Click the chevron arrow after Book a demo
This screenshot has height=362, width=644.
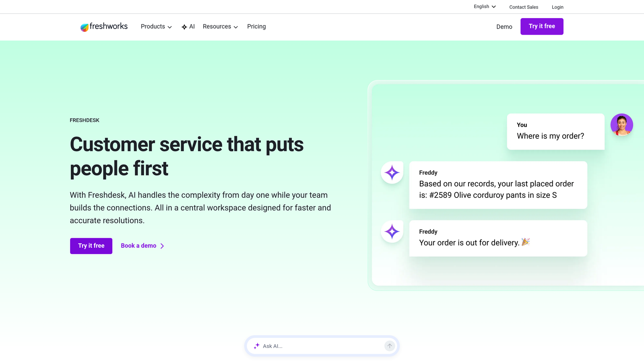pos(162,246)
